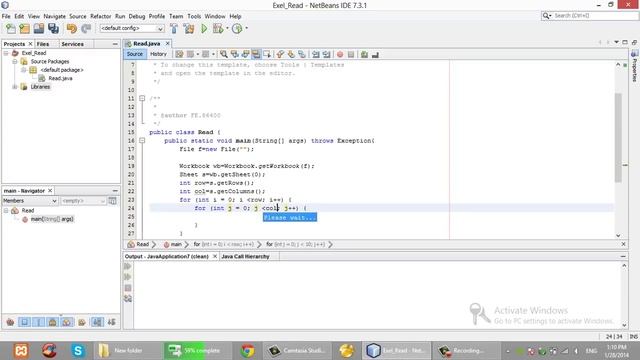
Task: Click the Comment icon in the editor toolbar
Action: coord(364,54)
